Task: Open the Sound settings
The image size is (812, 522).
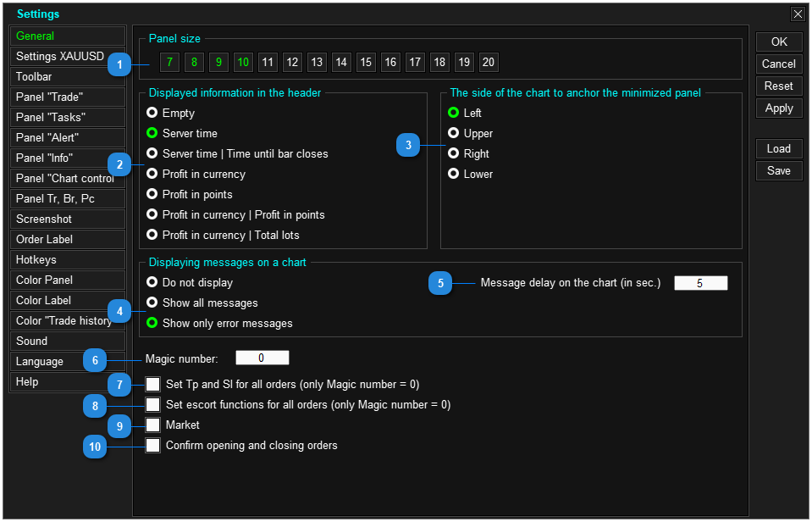Action: point(68,342)
